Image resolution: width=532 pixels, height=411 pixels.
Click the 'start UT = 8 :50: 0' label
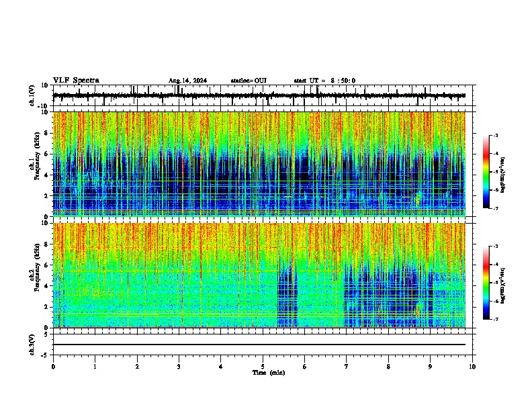(324, 81)
